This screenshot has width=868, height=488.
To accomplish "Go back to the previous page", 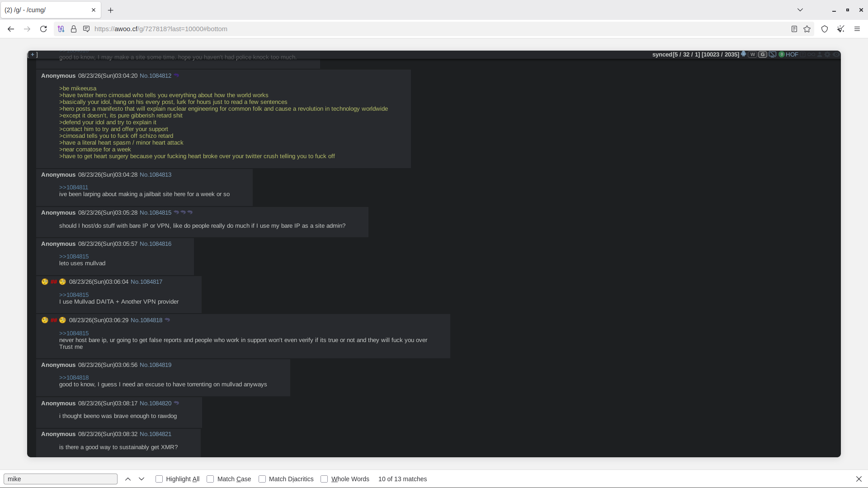I will click(11, 29).
